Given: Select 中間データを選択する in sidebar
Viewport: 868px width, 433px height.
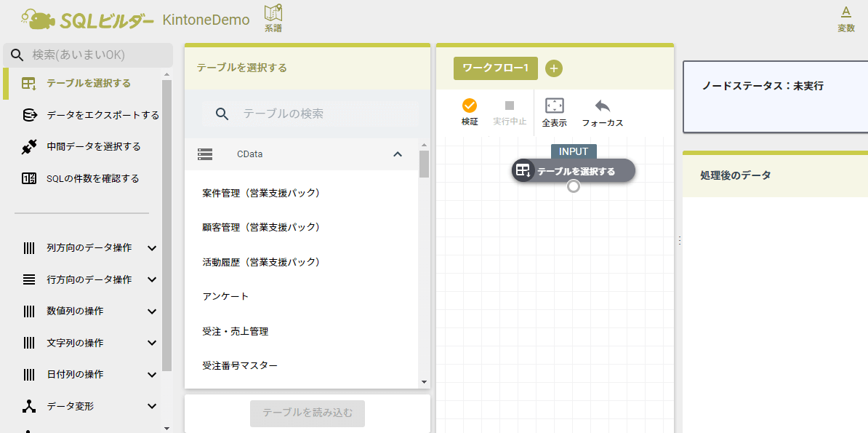Looking at the screenshot, I should coord(83,147).
